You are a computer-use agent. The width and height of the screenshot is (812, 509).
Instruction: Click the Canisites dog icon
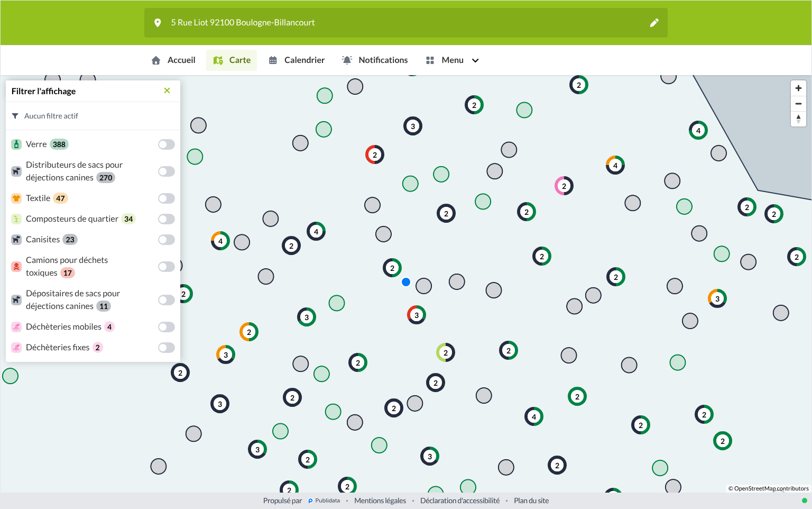point(16,240)
